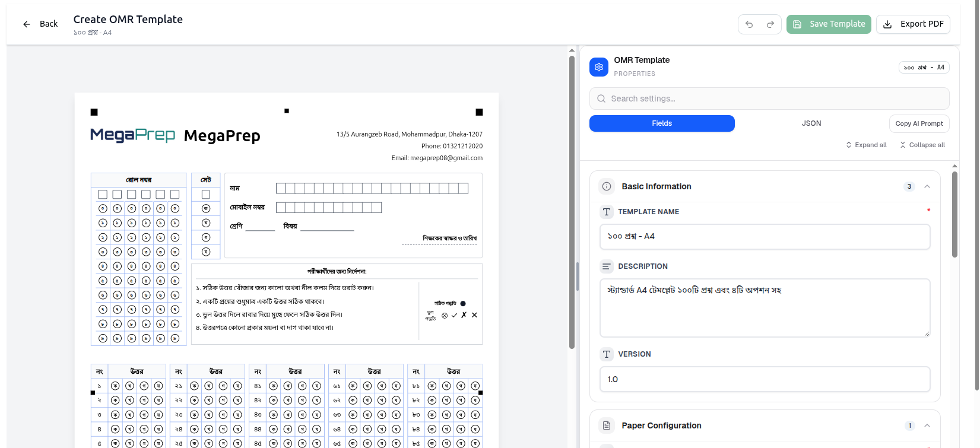
Task: Switch to the JSON tab
Action: point(811,123)
